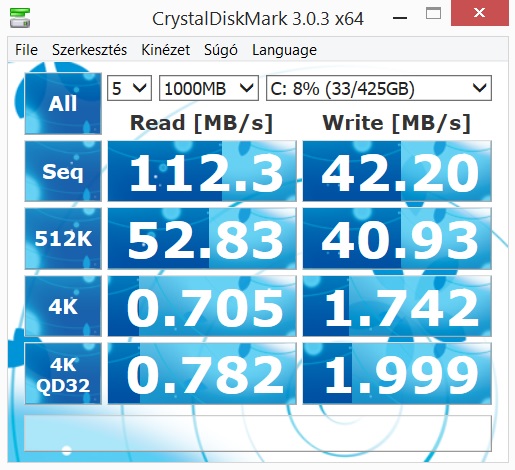Screen dimensions: 515x470
Task: Run the 4K QD32 test
Action: [x=63, y=373]
